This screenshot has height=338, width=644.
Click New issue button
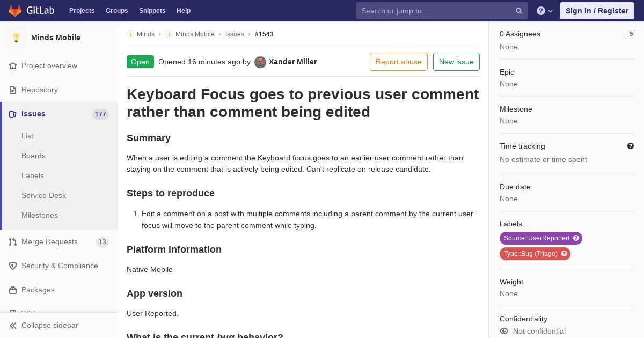click(x=456, y=62)
